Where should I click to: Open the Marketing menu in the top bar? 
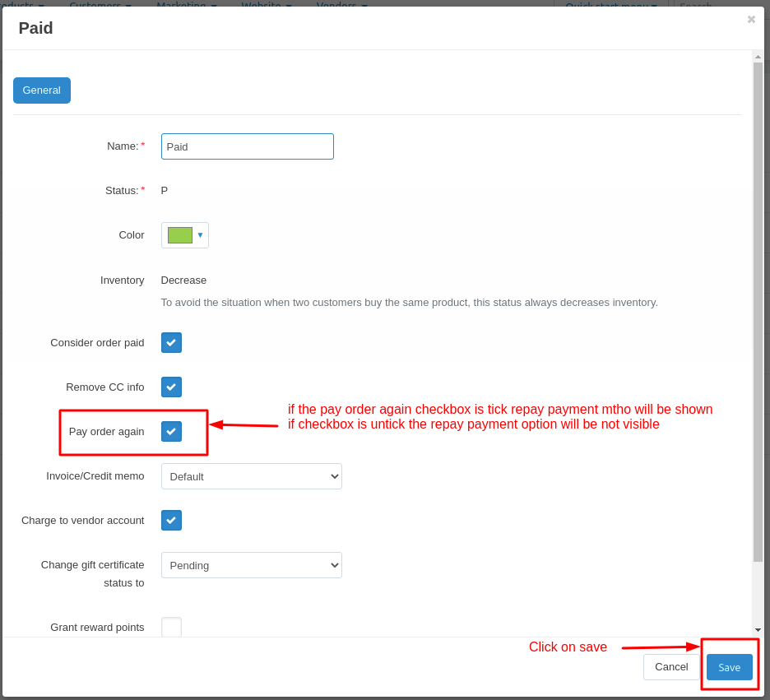tap(187, 3)
